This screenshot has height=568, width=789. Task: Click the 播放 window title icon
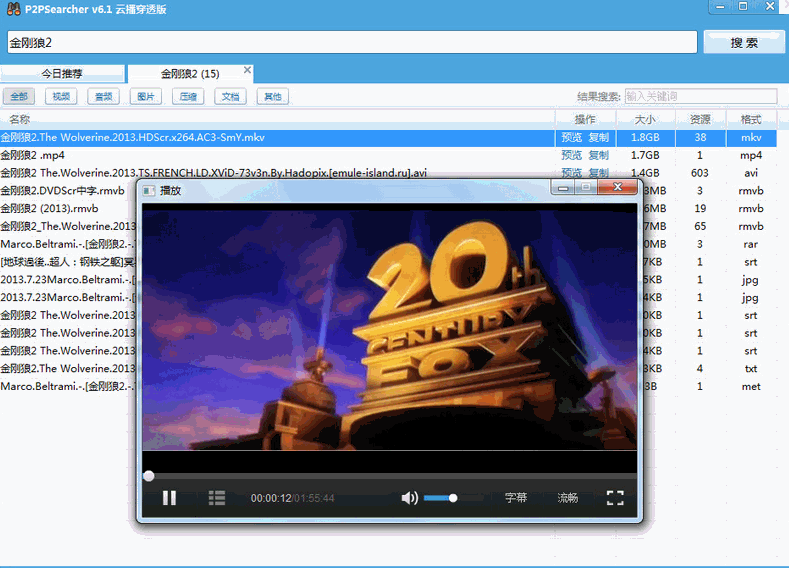[x=149, y=191]
